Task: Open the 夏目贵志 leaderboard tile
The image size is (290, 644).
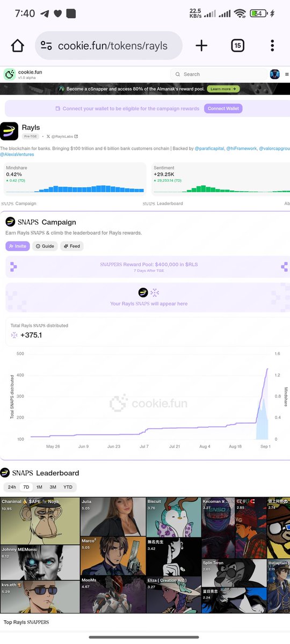Action: (x=234, y=600)
